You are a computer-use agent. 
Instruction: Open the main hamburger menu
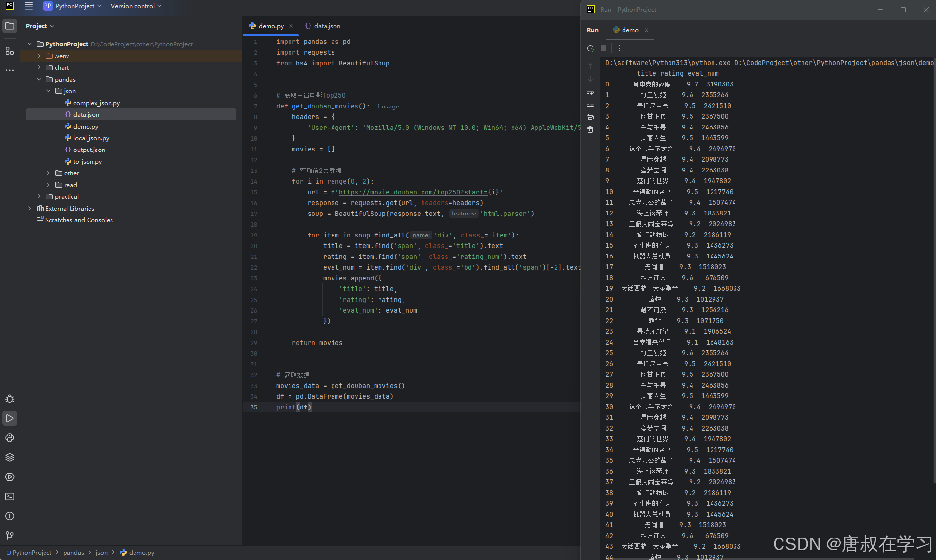(29, 6)
